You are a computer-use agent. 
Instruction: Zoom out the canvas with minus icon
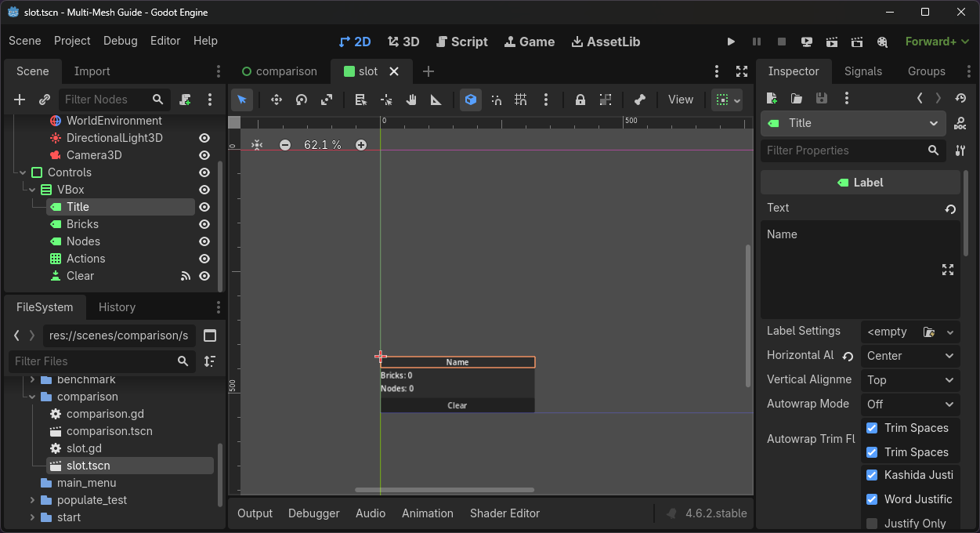(285, 145)
